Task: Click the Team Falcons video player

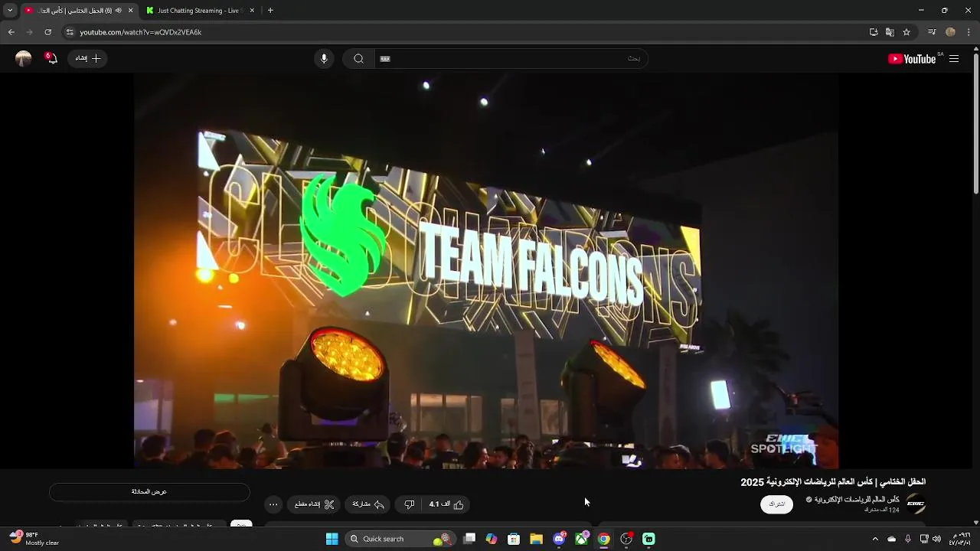Action: (486, 271)
